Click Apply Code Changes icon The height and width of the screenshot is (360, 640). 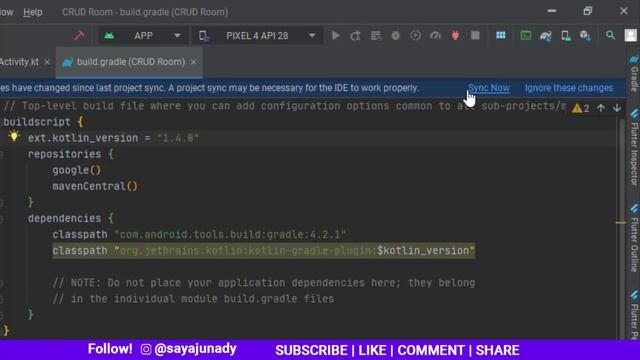(376, 36)
